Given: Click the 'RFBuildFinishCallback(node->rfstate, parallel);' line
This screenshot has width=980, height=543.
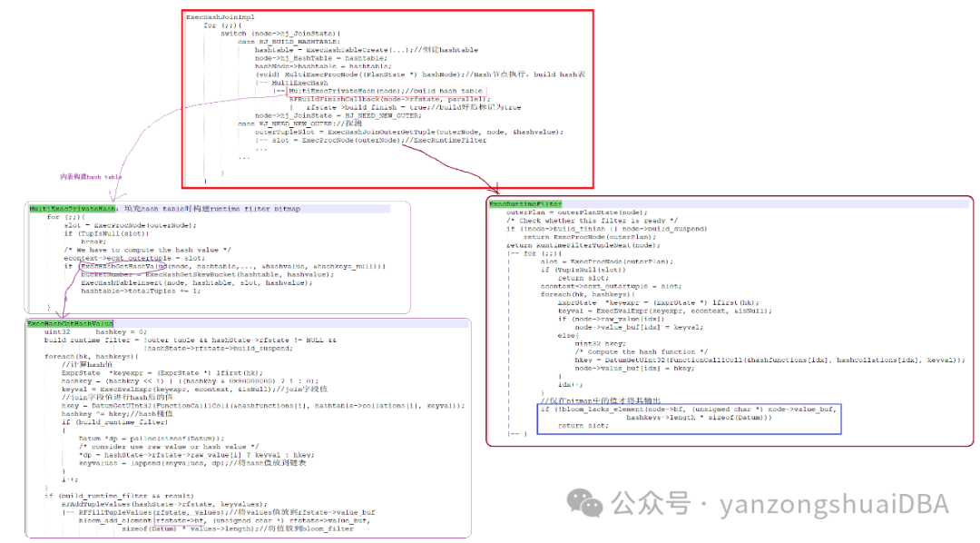Looking at the screenshot, I should point(389,99).
